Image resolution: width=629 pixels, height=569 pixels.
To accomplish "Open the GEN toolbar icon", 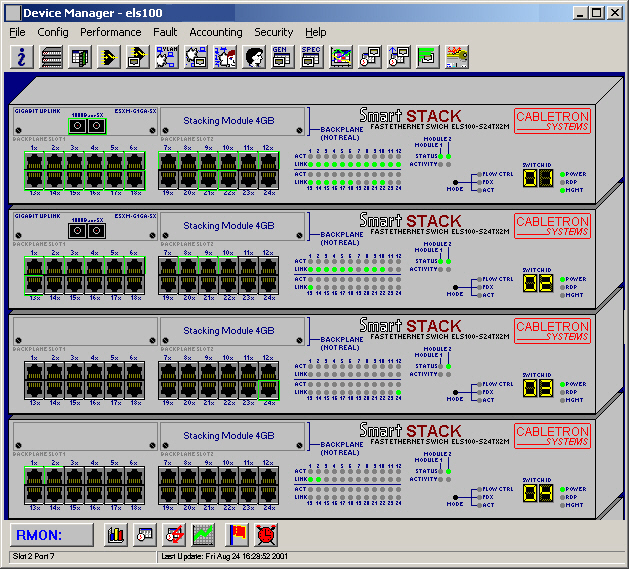I will 282,56.
